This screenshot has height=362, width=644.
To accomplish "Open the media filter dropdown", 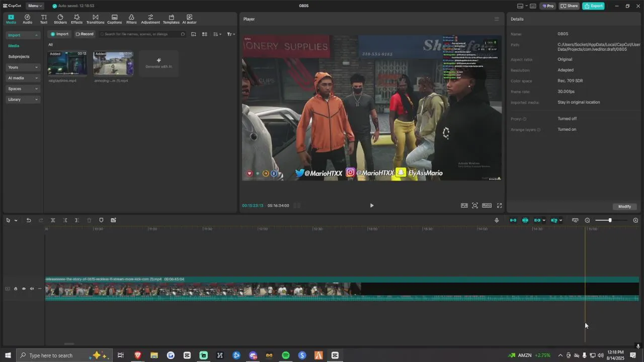I will coord(231,34).
